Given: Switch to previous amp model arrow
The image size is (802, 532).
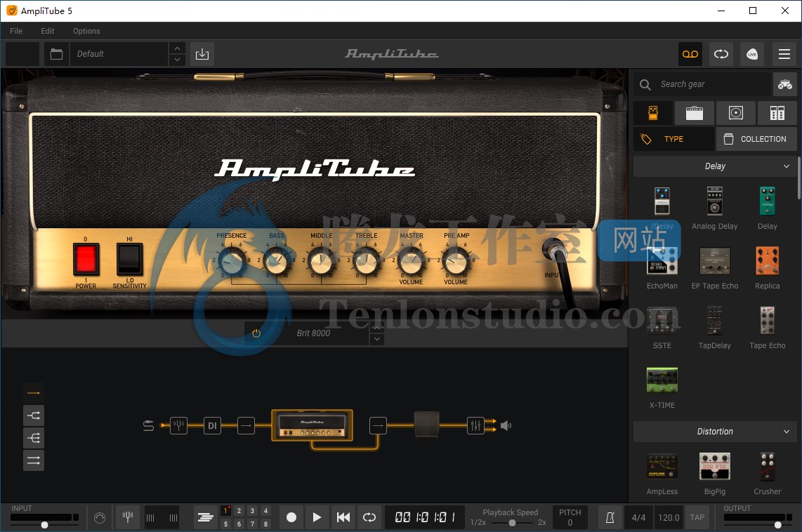Looking at the screenshot, I should [377, 328].
